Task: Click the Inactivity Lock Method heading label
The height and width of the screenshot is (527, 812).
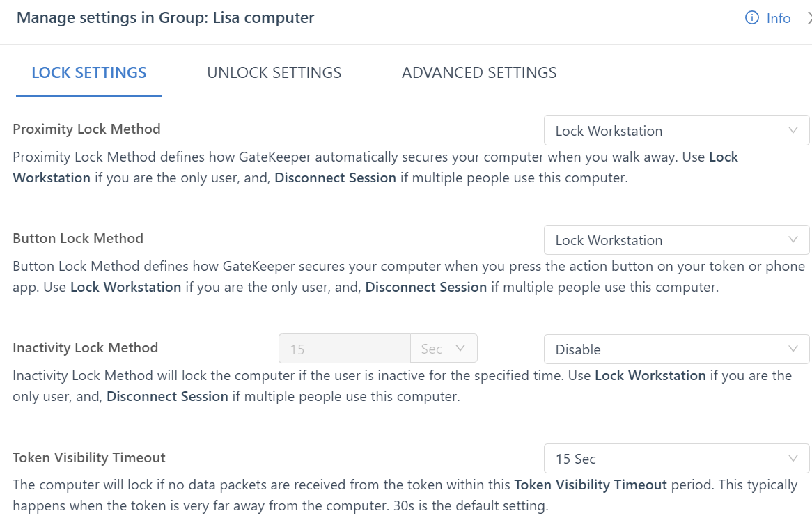Action: [85, 347]
